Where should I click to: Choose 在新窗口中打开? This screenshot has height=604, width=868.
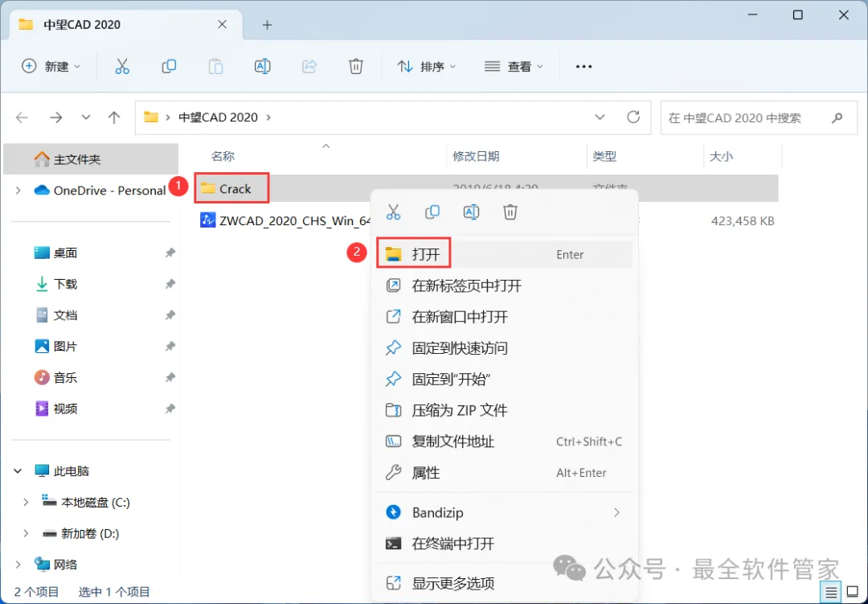tap(504, 317)
